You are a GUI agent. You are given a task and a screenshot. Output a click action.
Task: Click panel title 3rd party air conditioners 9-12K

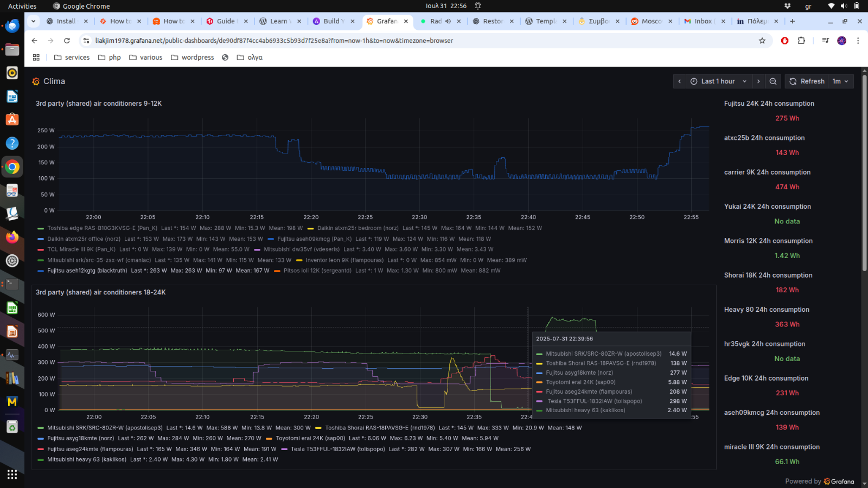(x=99, y=104)
